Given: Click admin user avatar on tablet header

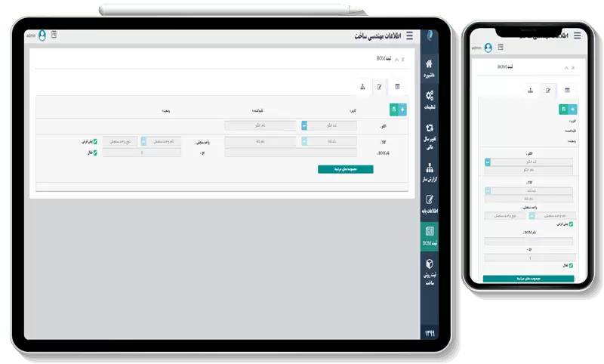Looking at the screenshot, I should [42, 35].
